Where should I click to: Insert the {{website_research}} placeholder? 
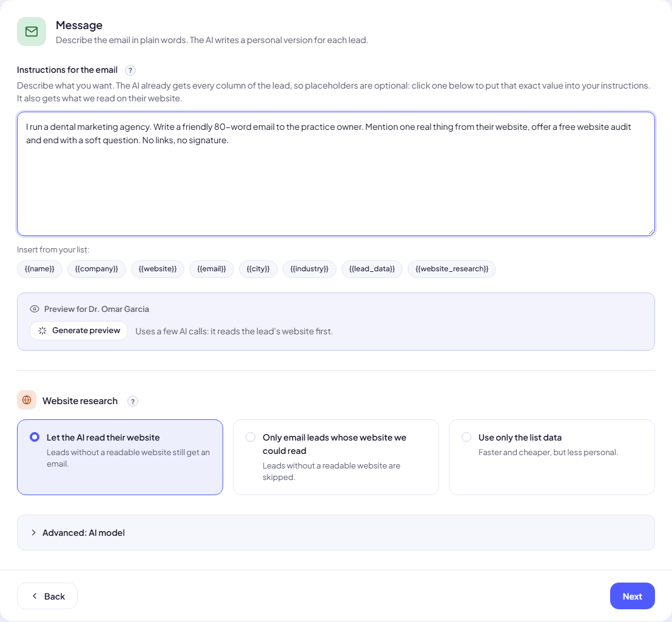click(452, 269)
